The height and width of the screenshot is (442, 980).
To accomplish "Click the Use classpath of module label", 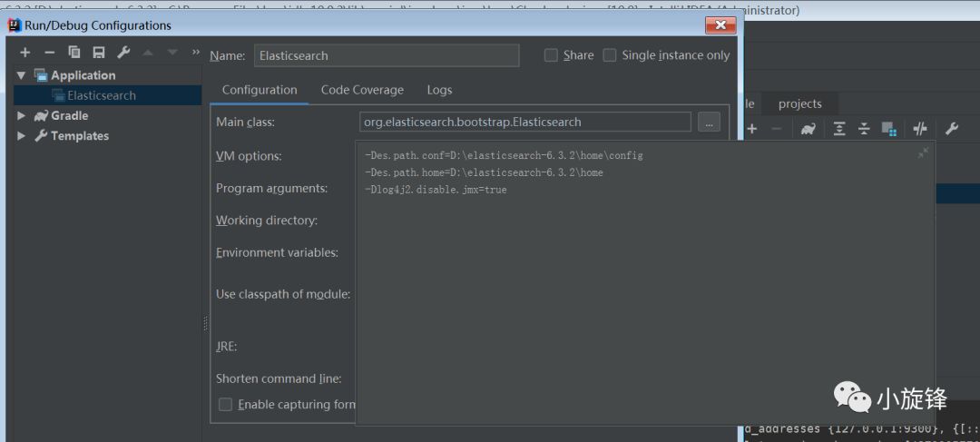I will (x=283, y=294).
